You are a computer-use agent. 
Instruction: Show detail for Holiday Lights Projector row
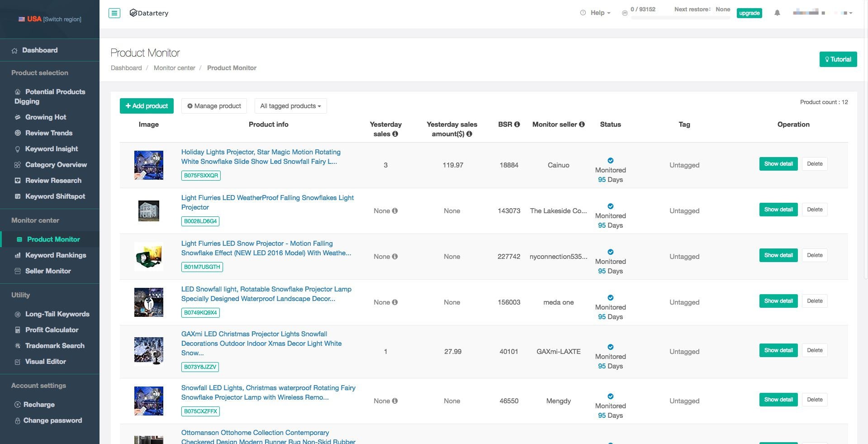pos(778,164)
